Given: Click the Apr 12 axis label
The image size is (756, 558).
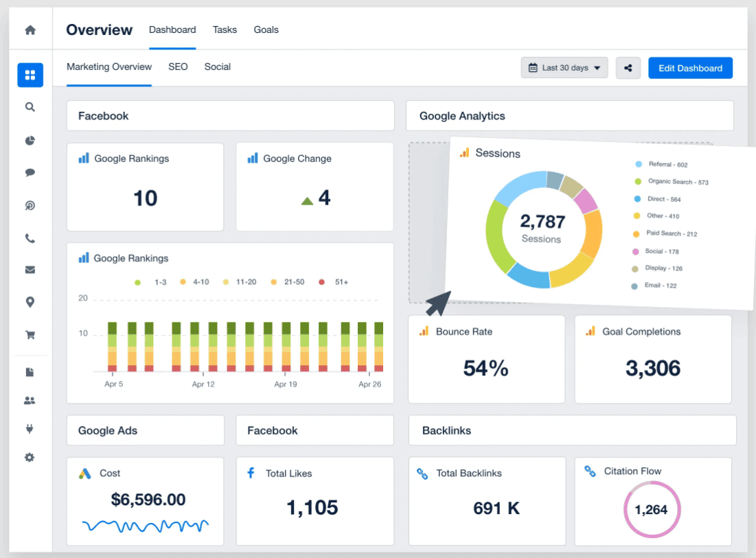Looking at the screenshot, I should (203, 384).
